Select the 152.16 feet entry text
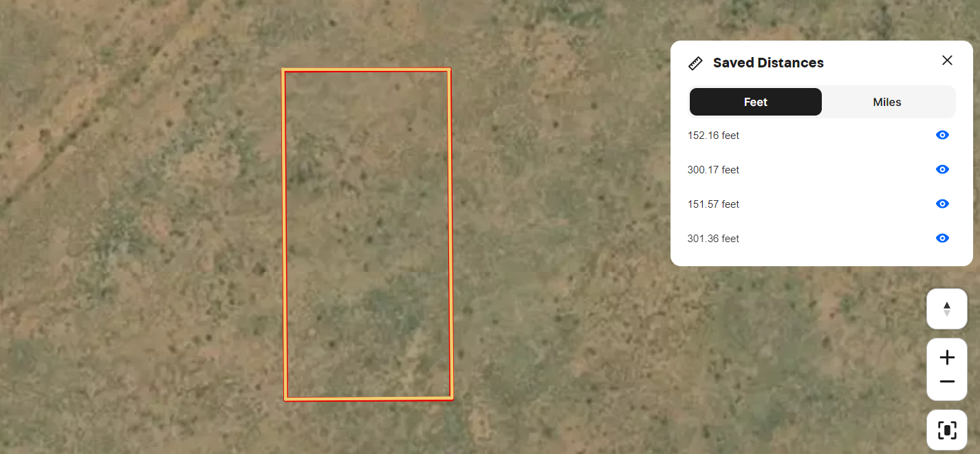Screen dimensions: 980x454 click(713, 136)
